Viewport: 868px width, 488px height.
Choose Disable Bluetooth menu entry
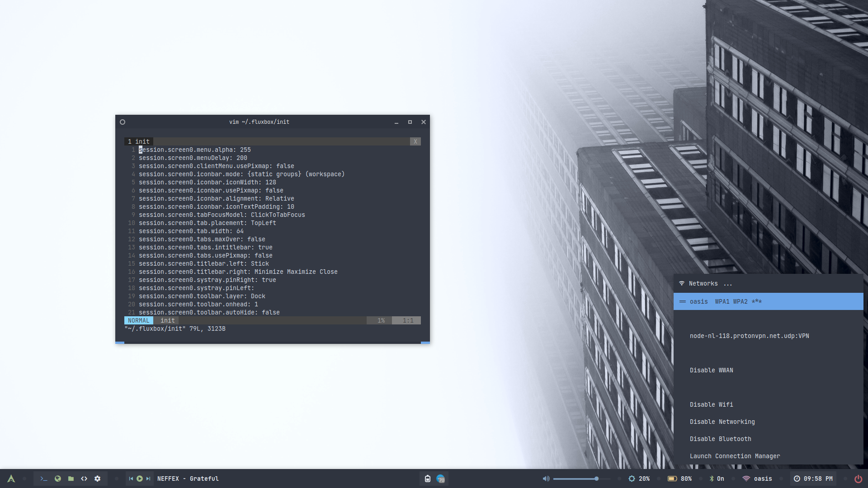720,439
